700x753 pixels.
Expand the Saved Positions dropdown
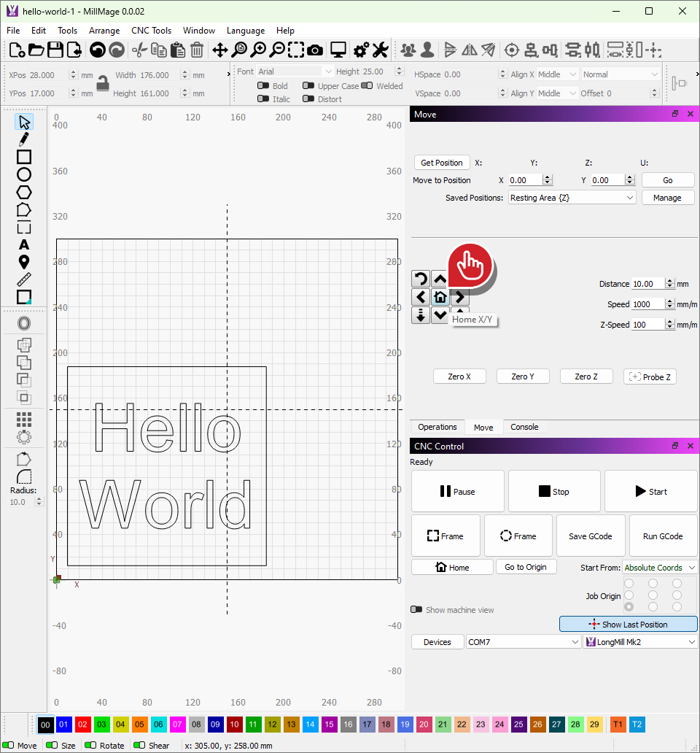tap(572, 198)
